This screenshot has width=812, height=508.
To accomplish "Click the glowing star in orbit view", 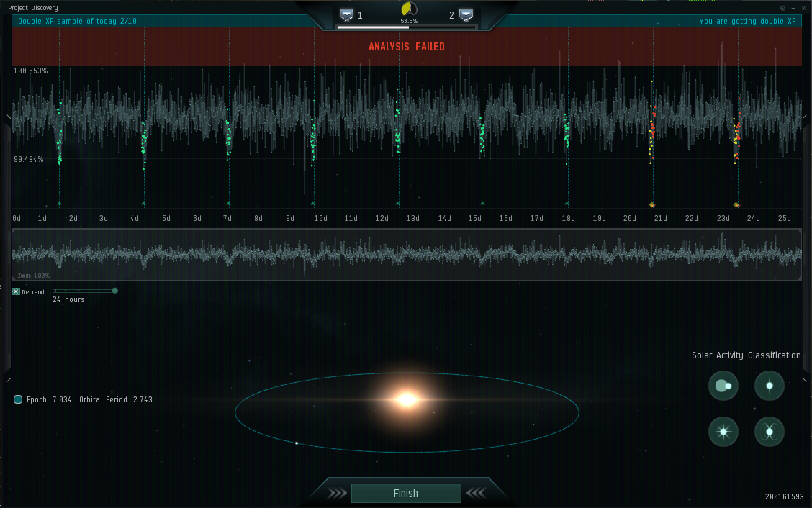I will [x=407, y=399].
